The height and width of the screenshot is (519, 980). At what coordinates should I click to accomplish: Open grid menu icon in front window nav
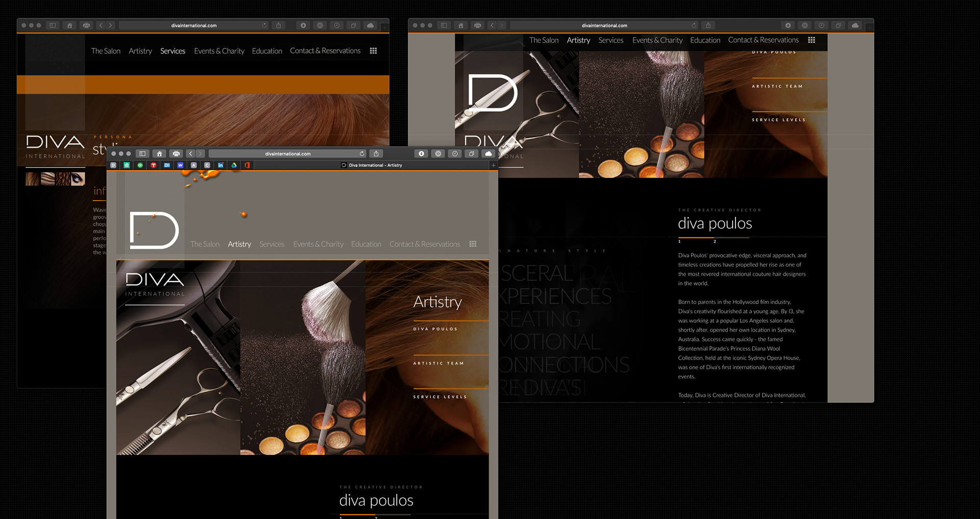(x=473, y=244)
